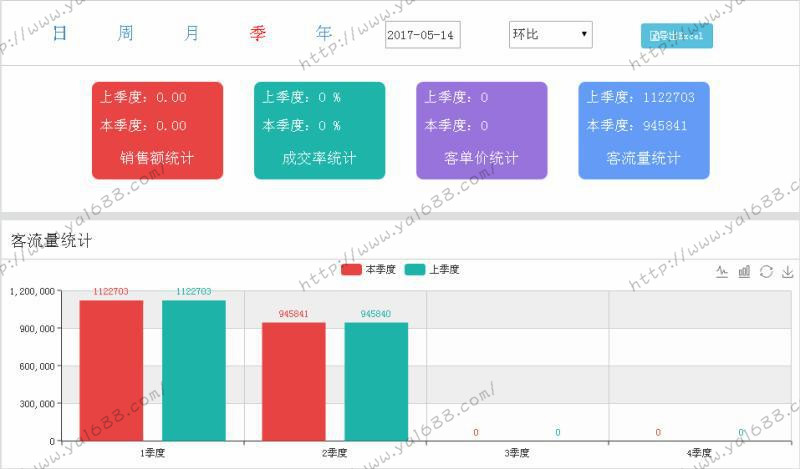Open the 环比 comparison dropdown

click(550, 35)
